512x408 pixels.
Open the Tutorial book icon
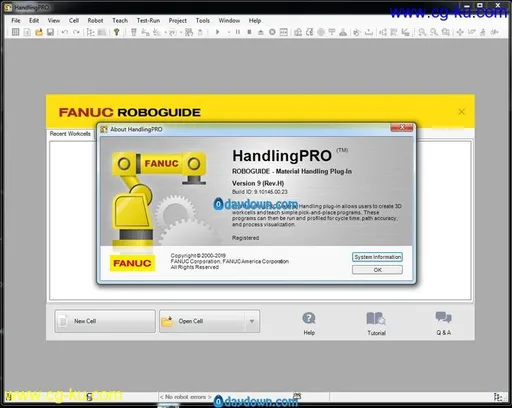pos(376,323)
